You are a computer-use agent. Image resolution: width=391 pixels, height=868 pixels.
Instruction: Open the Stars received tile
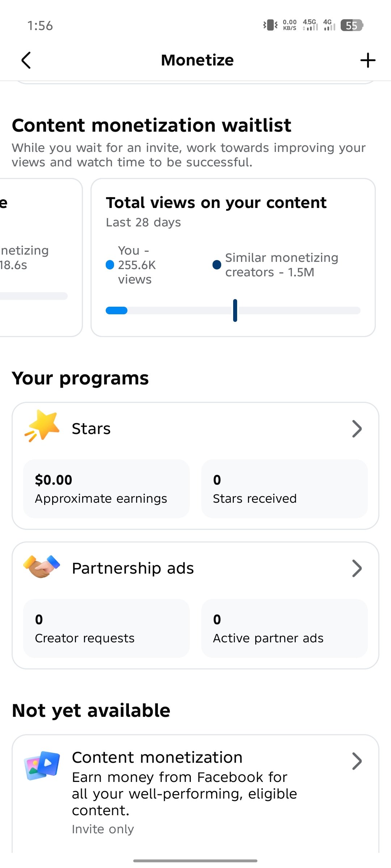click(285, 489)
